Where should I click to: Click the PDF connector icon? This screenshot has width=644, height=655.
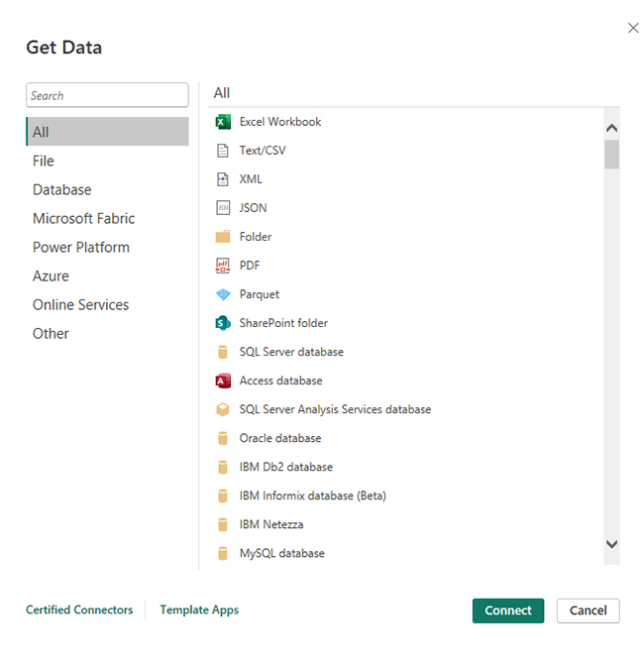pyautogui.click(x=223, y=266)
